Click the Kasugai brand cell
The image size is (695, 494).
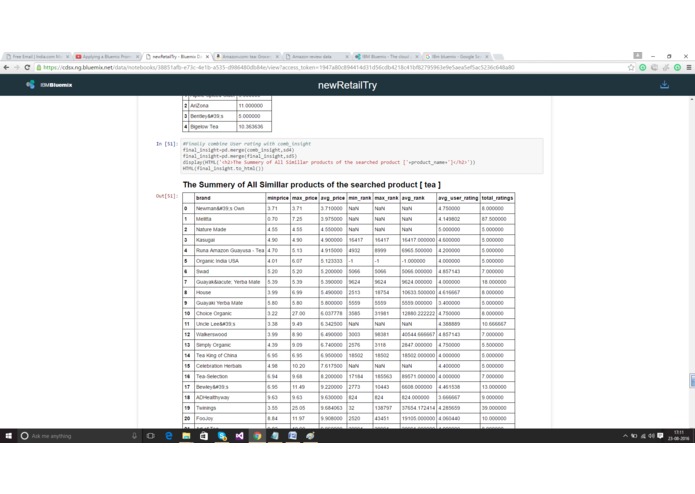230,240
